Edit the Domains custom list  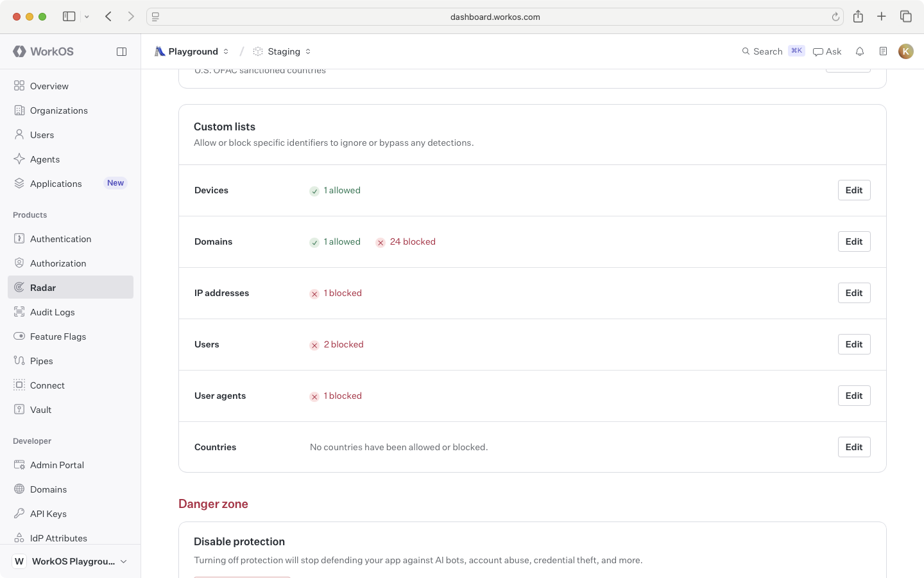pos(854,241)
